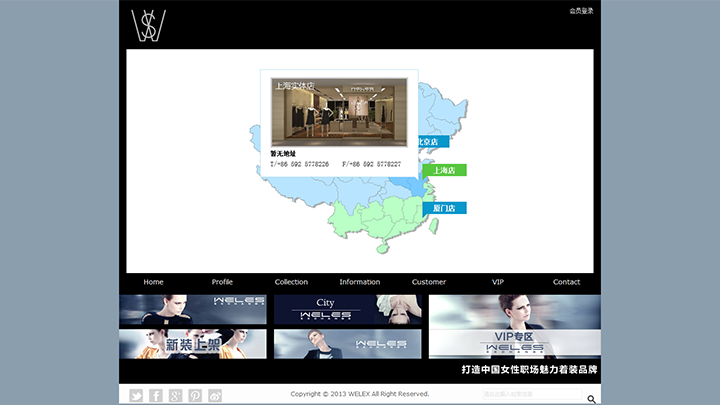Open the Twitter social icon
The height and width of the screenshot is (405, 720).
click(x=136, y=396)
